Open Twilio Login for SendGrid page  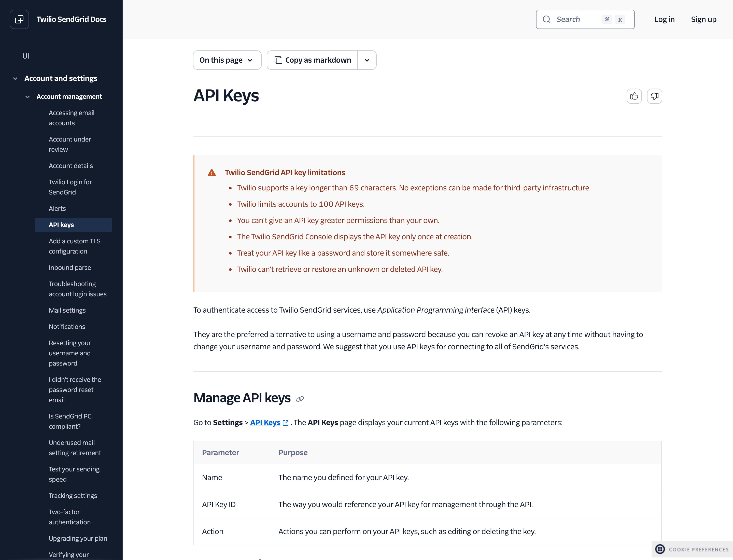tap(70, 187)
